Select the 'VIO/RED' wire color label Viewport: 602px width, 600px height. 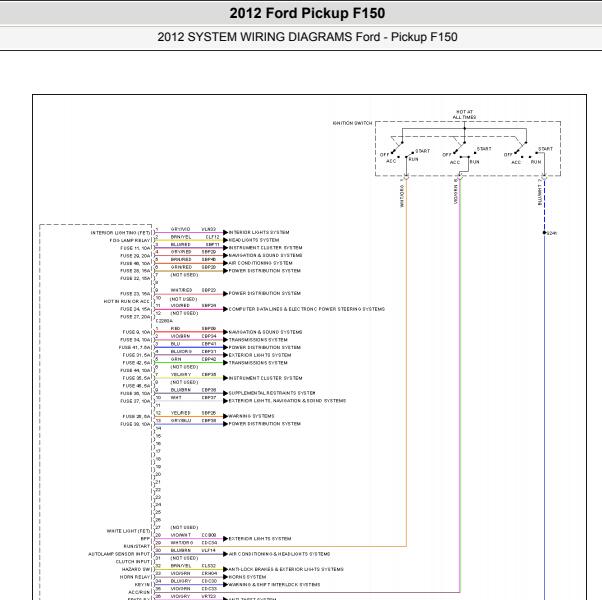pyautogui.click(x=180, y=306)
